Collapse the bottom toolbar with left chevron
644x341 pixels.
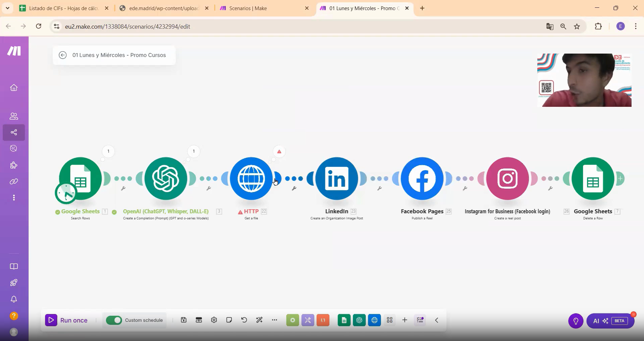[x=437, y=320]
